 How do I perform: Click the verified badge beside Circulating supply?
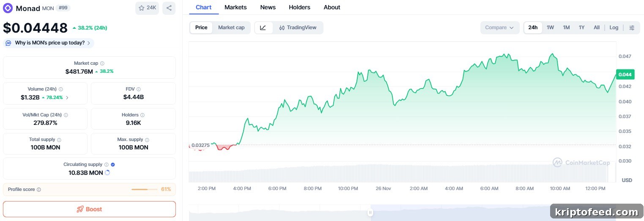pos(113,165)
